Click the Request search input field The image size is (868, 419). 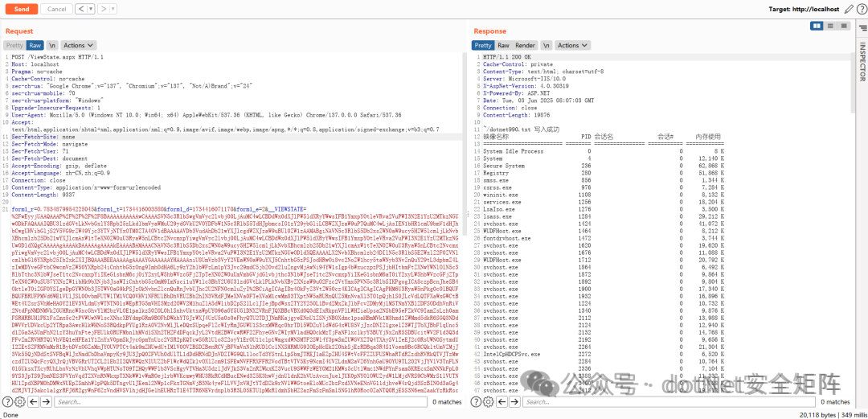pos(241,402)
